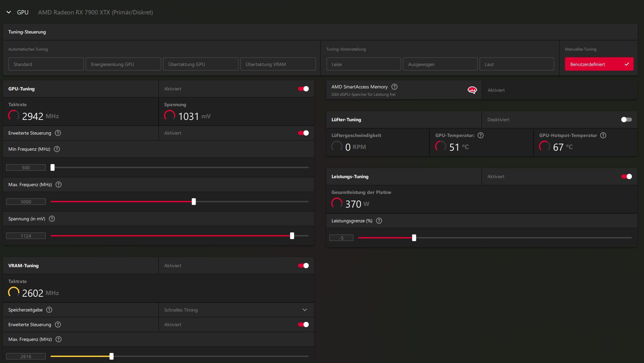Collapse the GPU section chevron
The height and width of the screenshot is (363, 644).
[9, 12]
